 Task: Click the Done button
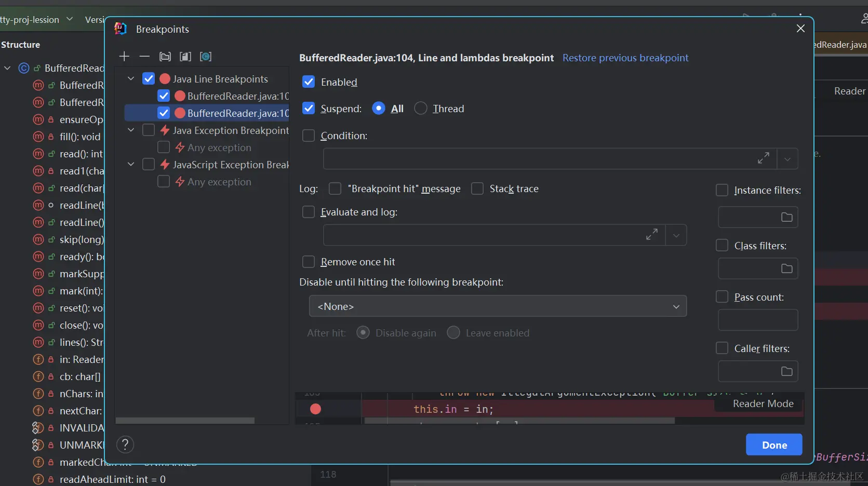pos(774,444)
